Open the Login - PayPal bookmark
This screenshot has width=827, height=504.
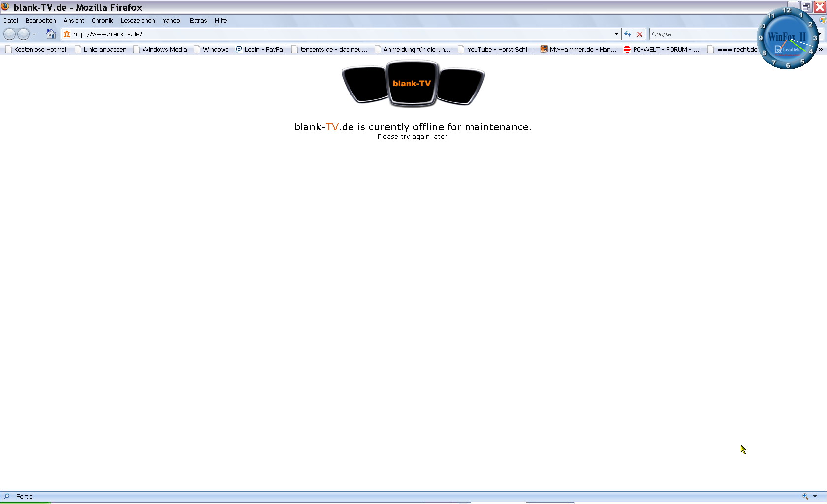click(260, 49)
